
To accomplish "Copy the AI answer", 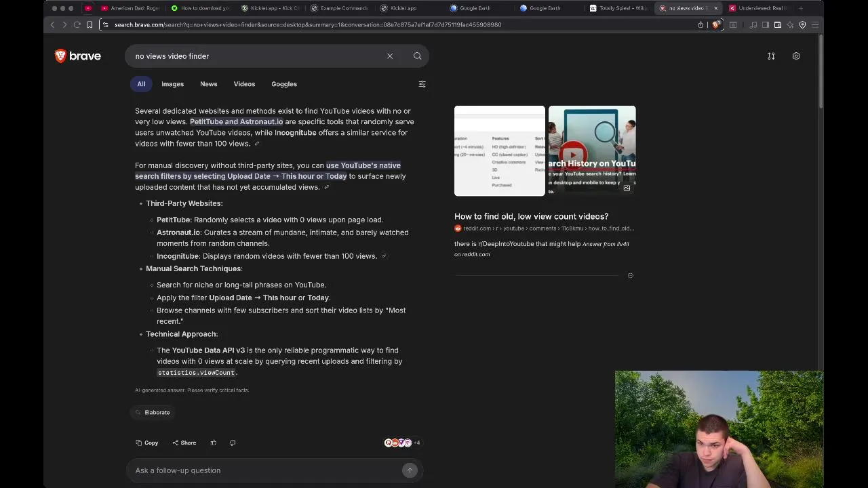I will click(146, 443).
